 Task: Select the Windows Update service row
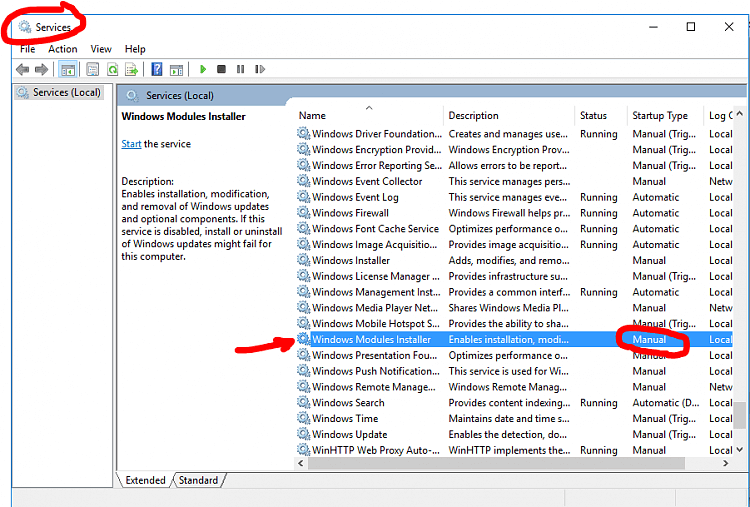349,435
